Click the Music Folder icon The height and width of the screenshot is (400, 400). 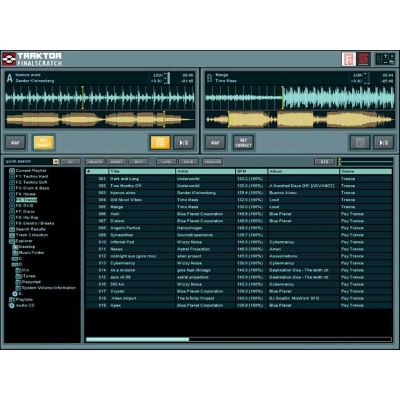[15, 253]
